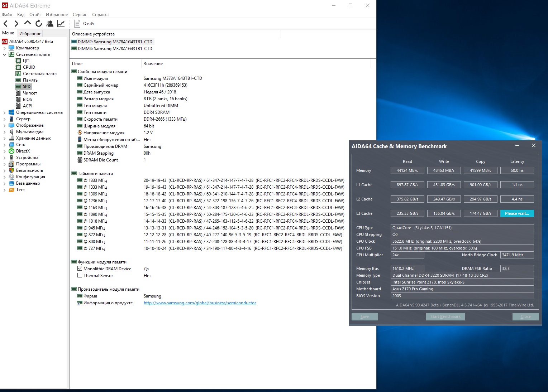Open the Избранное menu in menu bar
Viewport: 548px width, 392px height.
(x=57, y=15)
